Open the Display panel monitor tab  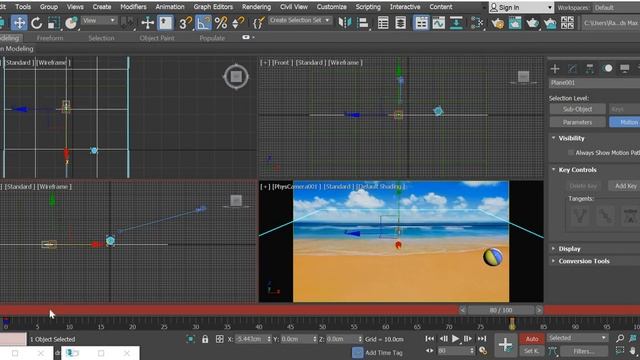click(625, 69)
